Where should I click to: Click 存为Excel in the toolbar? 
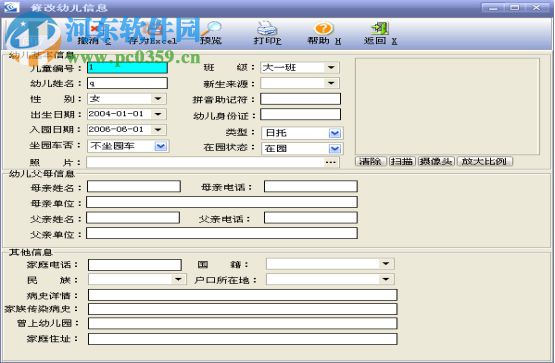[x=153, y=34]
